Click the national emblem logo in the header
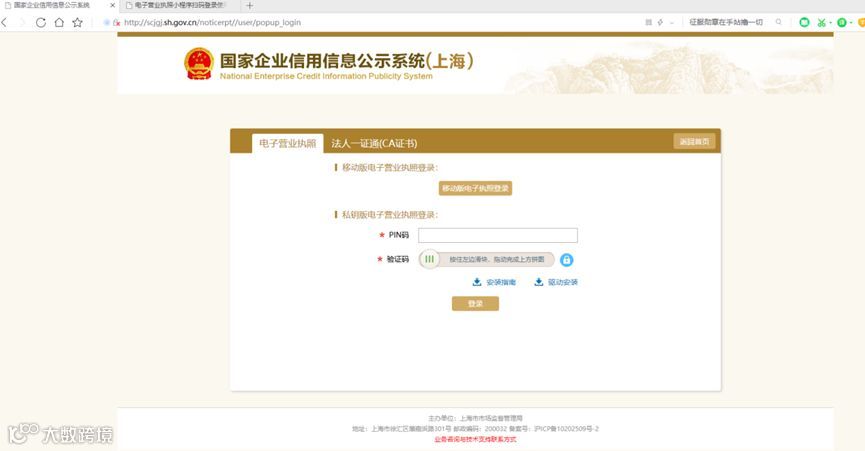The width and height of the screenshot is (865, 451). click(199, 64)
